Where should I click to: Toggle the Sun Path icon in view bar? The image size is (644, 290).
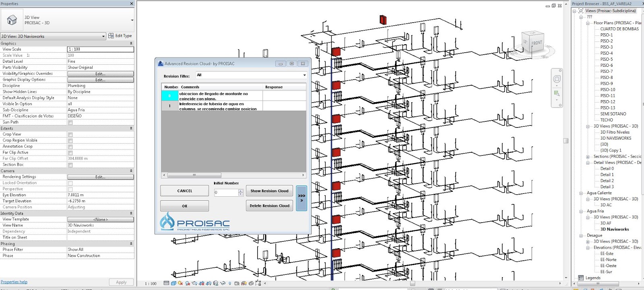[180, 283]
